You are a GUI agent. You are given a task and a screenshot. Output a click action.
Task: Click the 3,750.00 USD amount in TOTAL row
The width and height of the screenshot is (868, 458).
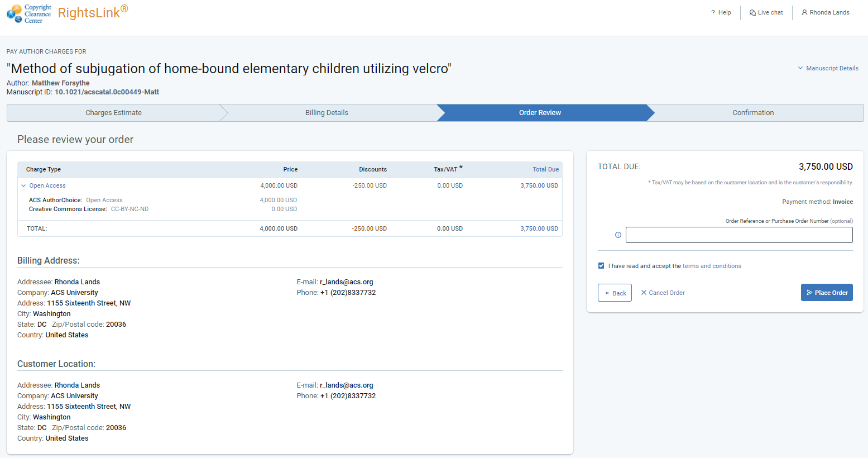(x=539, y=228)
